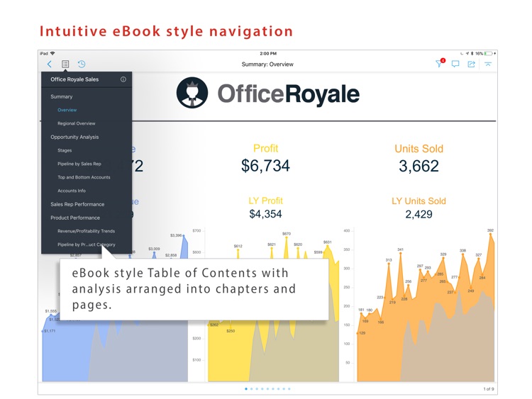Tap the LY Profit label
532x399 pixels.
[266, 201]
